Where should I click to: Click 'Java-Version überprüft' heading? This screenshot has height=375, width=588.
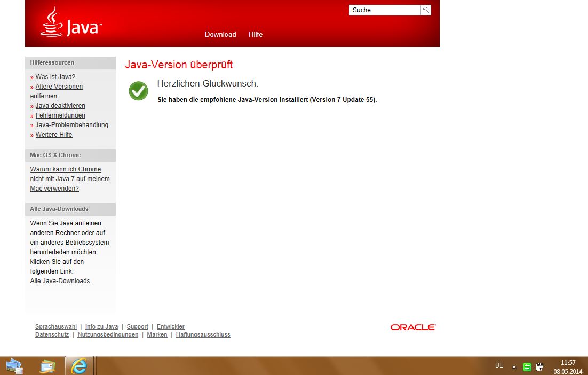(x=179, y=65)
